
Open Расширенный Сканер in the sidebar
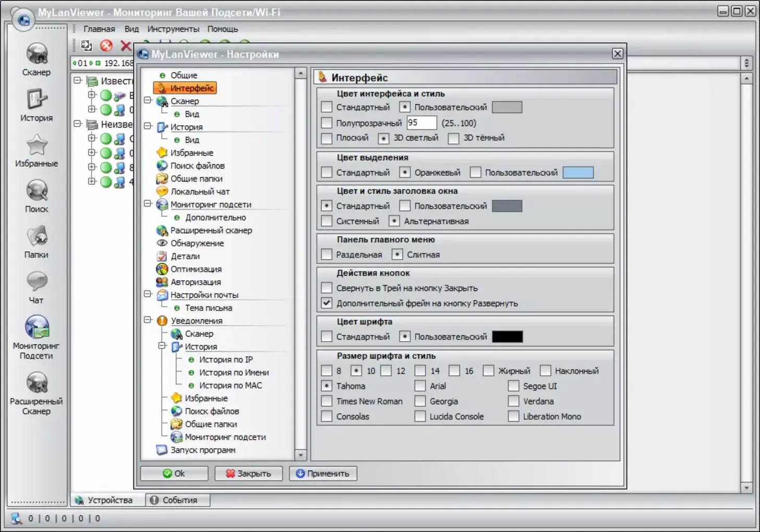coord(37,383)
